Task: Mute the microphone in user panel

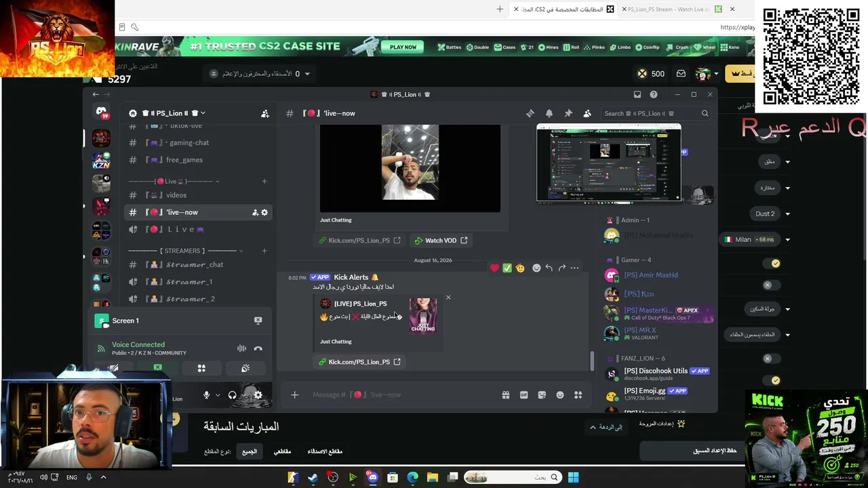Action: pyautogui.click(x=206, y=395)
